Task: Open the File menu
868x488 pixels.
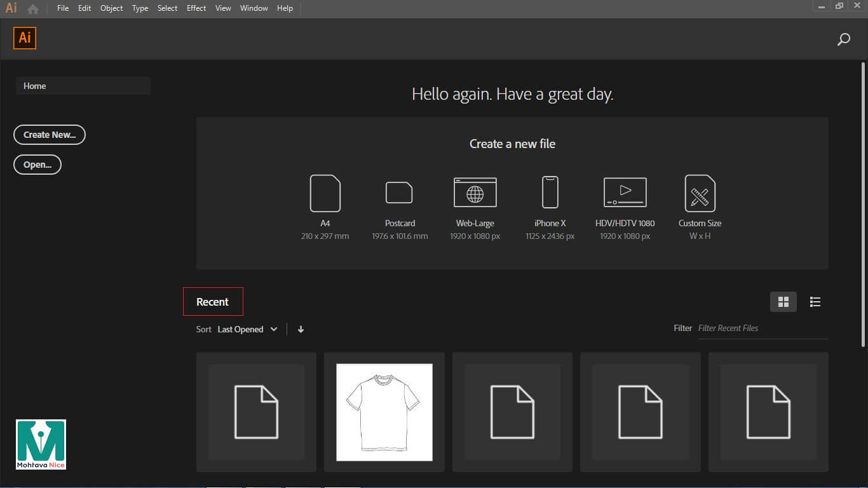Action: [63, 8]
